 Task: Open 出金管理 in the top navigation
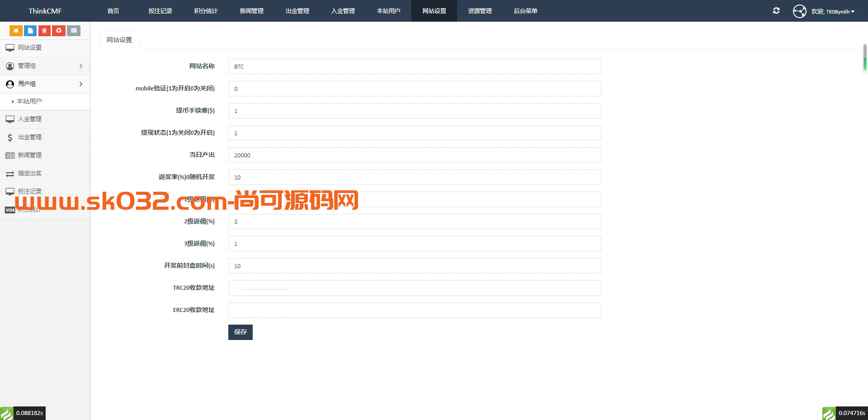[297, 11]
